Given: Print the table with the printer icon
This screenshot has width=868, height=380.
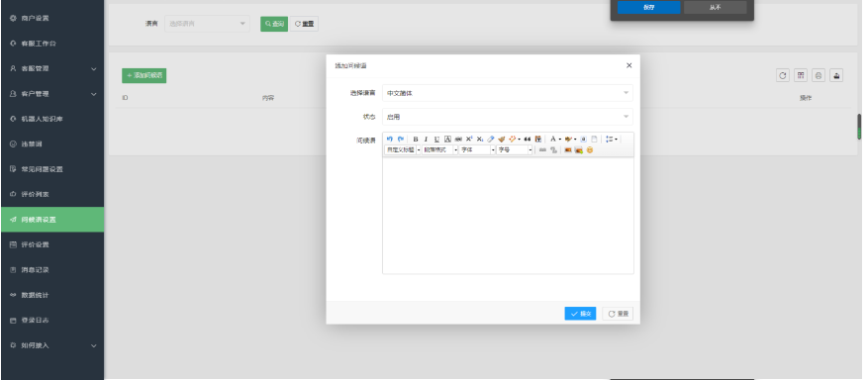Looking at the screenshot, I should pos(819,75).
